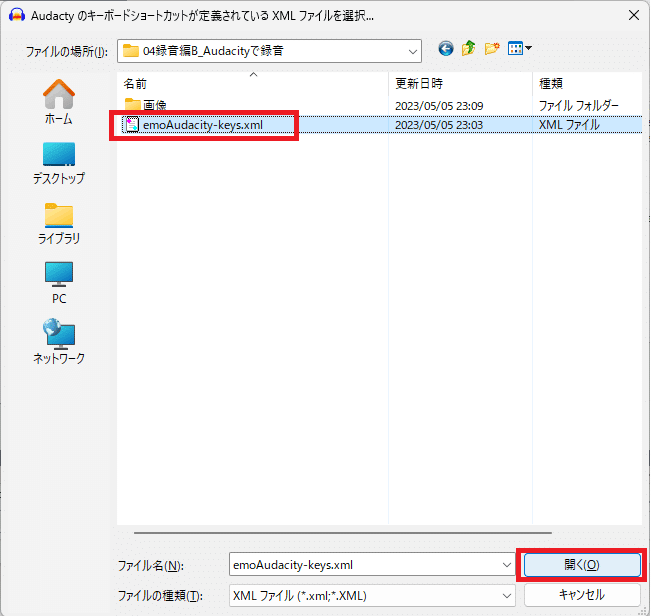Viewport: 651px width, 616px height.
Task: Close the file selection dialog
Action: 634,15
